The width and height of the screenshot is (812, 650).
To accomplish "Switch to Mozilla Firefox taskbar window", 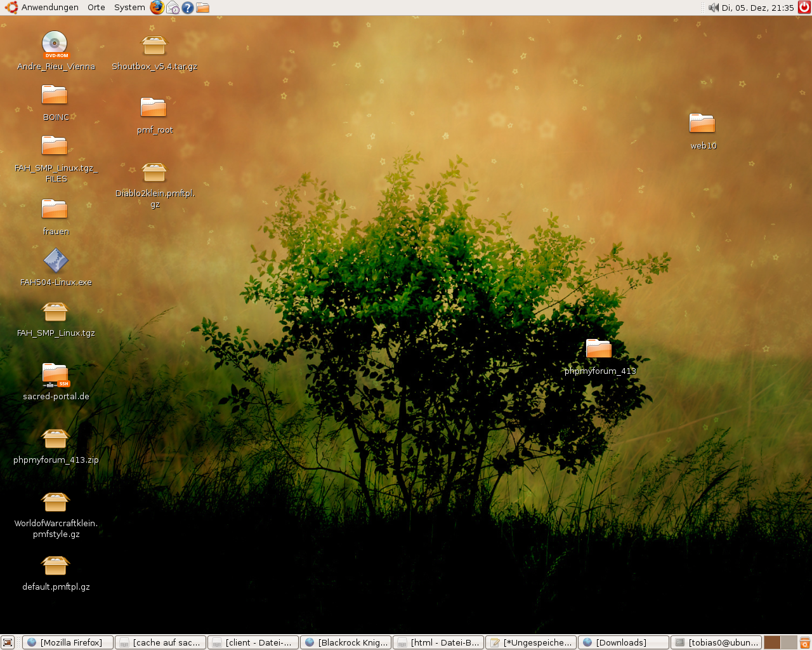I will (68, 642).
